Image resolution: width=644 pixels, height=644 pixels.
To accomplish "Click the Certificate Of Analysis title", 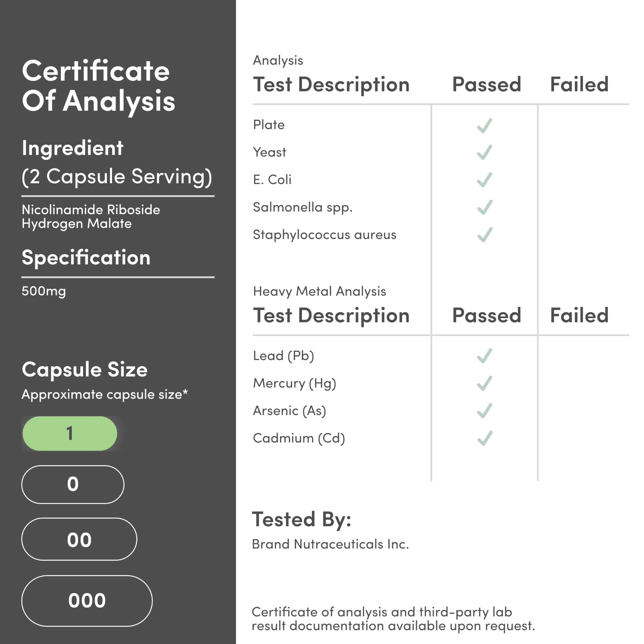I will pyautogui.click(x=98, y=86).
